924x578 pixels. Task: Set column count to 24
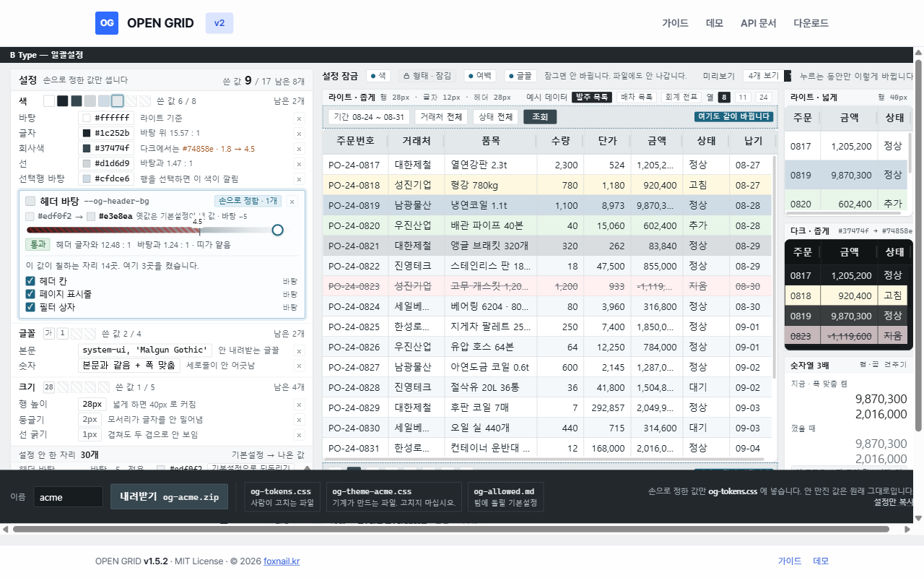point(763,97)
